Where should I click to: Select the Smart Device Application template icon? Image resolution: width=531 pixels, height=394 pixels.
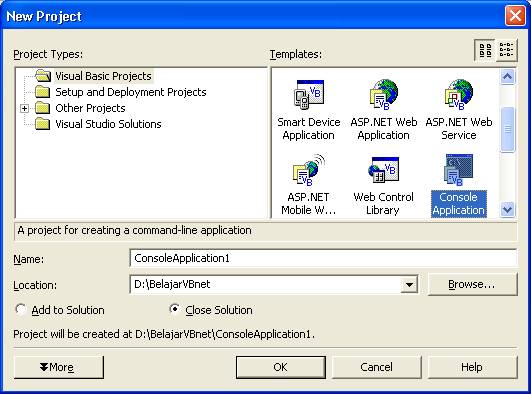pyautogui.click(x=309, y=94)
